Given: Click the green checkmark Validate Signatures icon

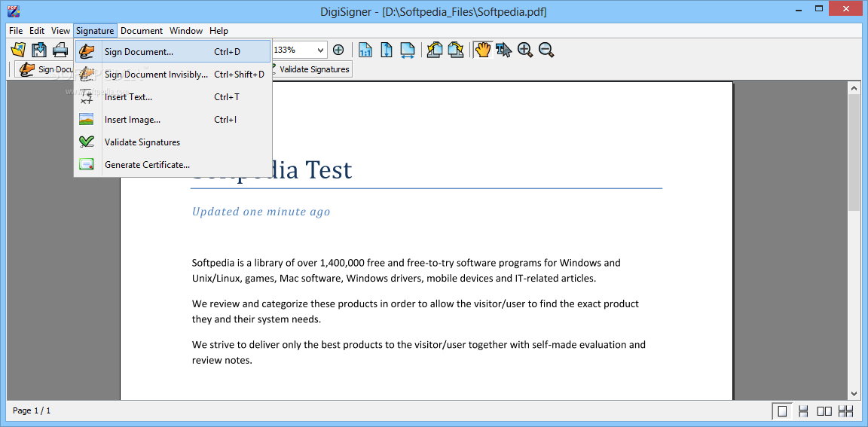Looking at the screenshot, I should (87, 142).
